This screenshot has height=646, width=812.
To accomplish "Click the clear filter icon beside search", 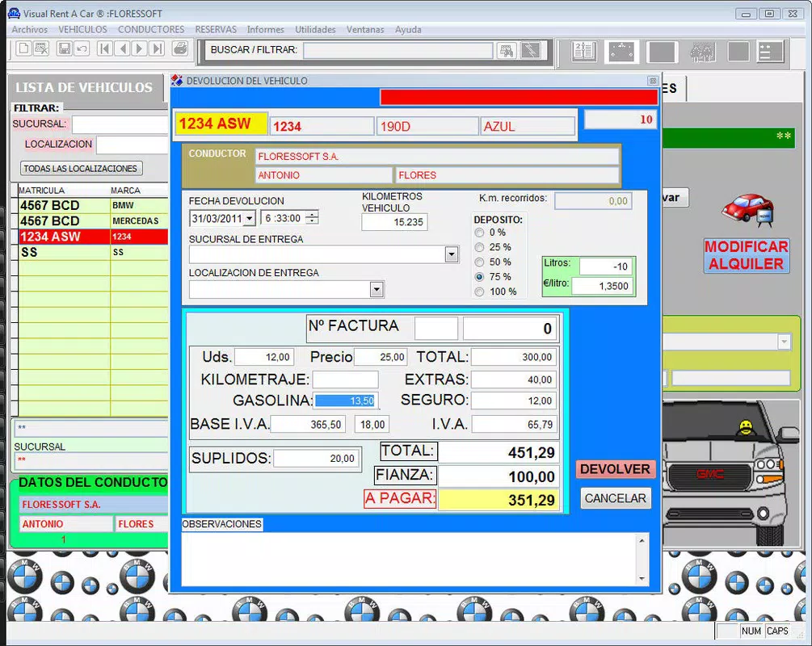I will pos(532,50).
